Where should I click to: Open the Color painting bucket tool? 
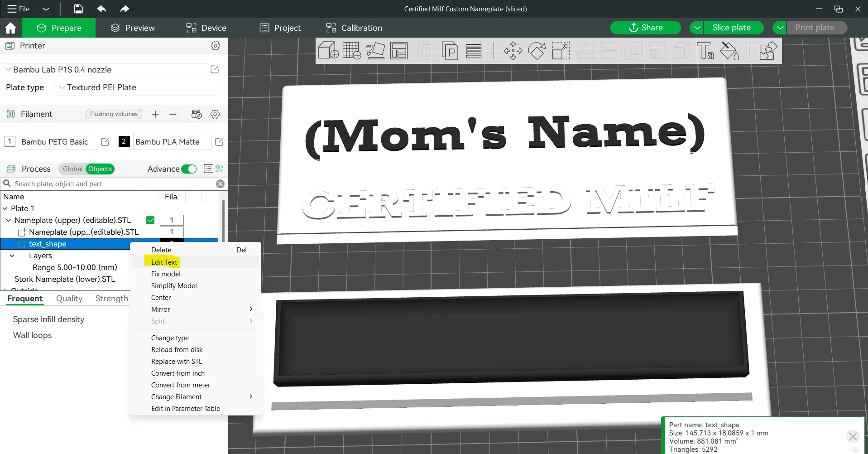(x=729, y=51)
